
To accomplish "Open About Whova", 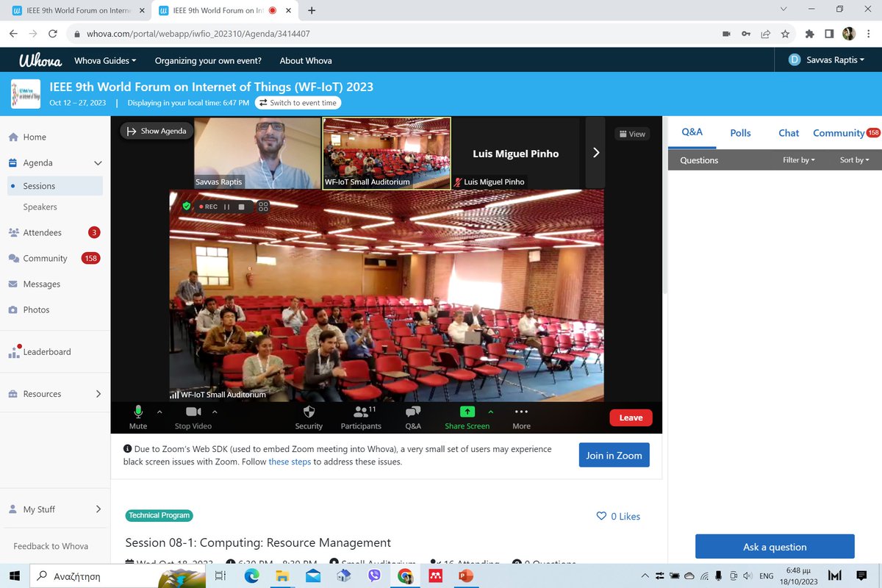I will (306, 60).
